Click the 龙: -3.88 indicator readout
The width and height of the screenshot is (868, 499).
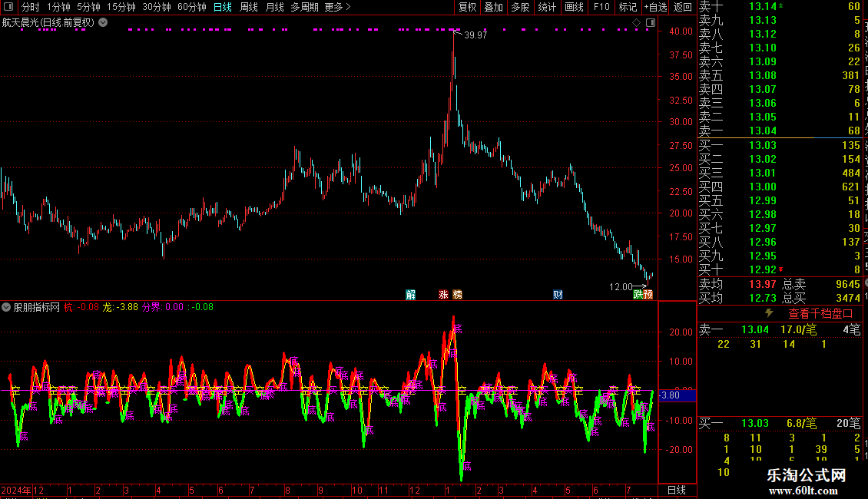coord(120,307)
